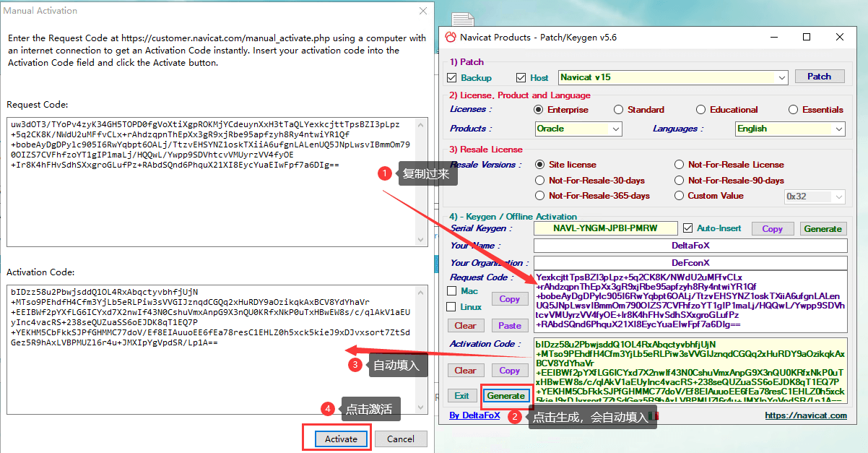Enable the Mac checkbox
This screenshot has width=868, height=453.
452,291
